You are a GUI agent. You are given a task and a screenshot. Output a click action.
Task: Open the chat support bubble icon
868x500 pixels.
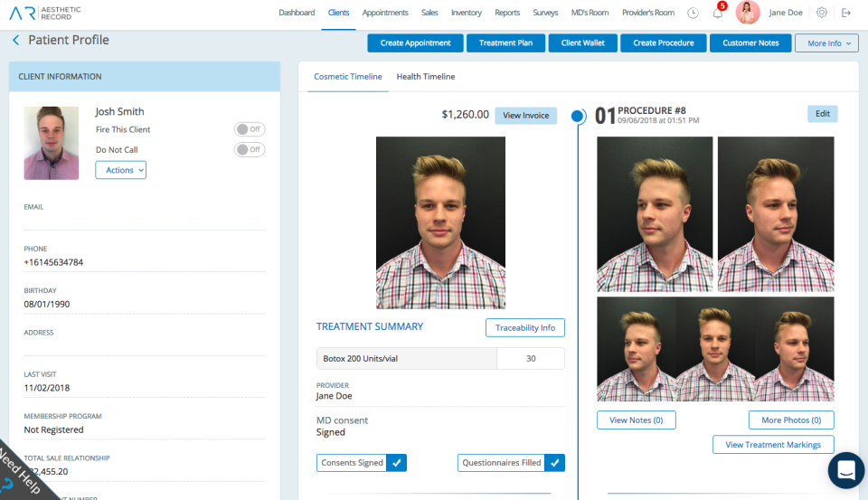click(846, 470)
